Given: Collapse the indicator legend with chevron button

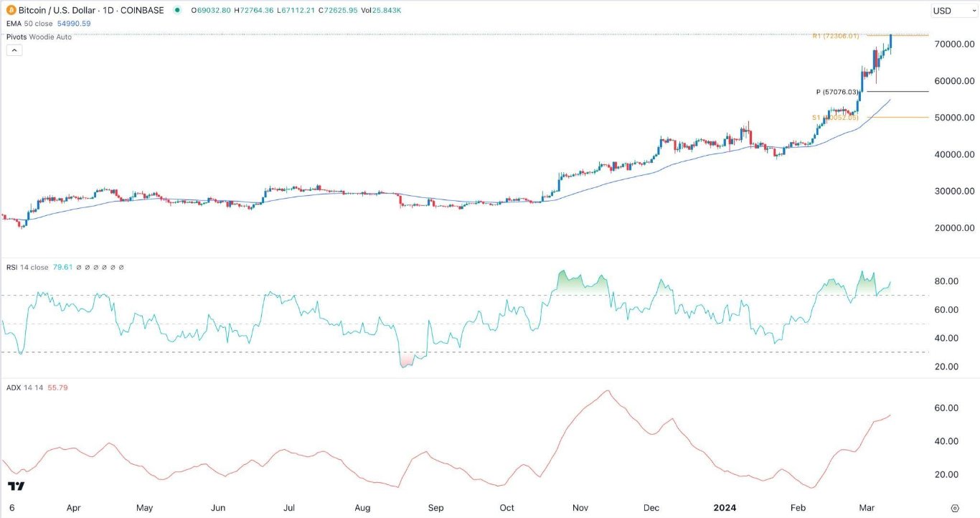Looking at the screenshot, I should point(14,50).
